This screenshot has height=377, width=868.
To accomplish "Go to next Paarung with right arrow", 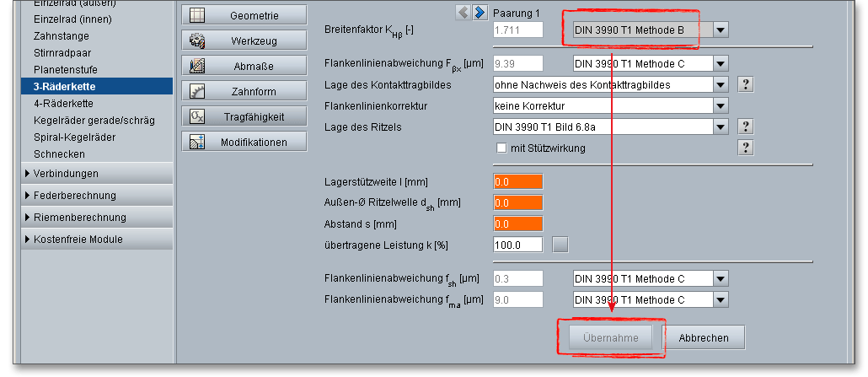I will click(x=480, y=12).
